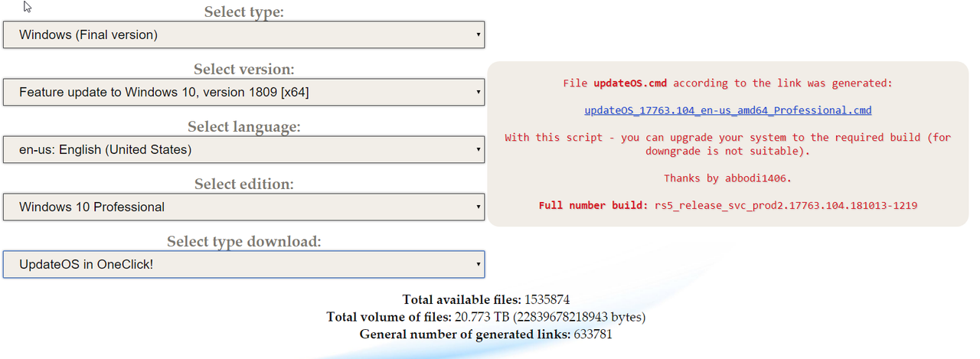Open the Select language dropdown

coord(243,149)
